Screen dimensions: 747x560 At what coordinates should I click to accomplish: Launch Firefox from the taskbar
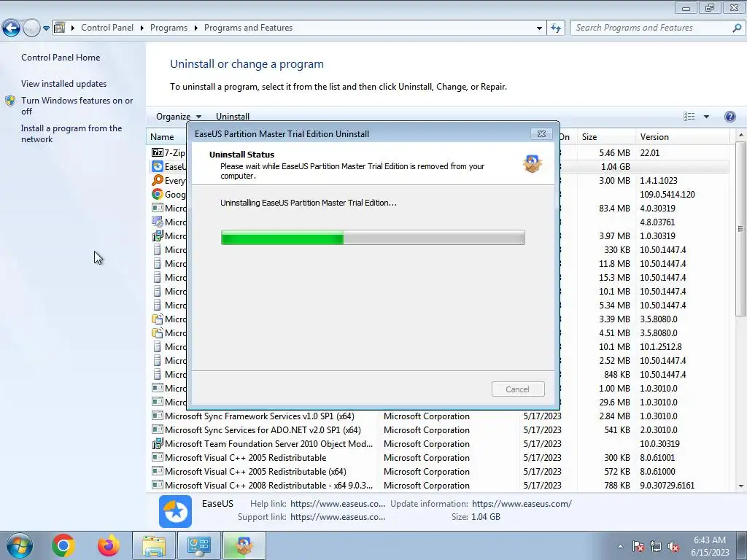pyautogui.click(x=109, y=545)
